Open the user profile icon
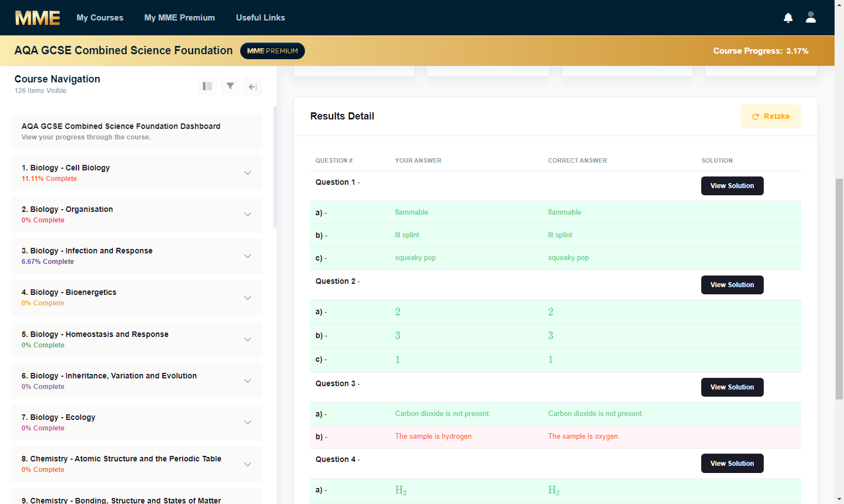The width and height of the screenshot is (844, 504). (811, 18)
